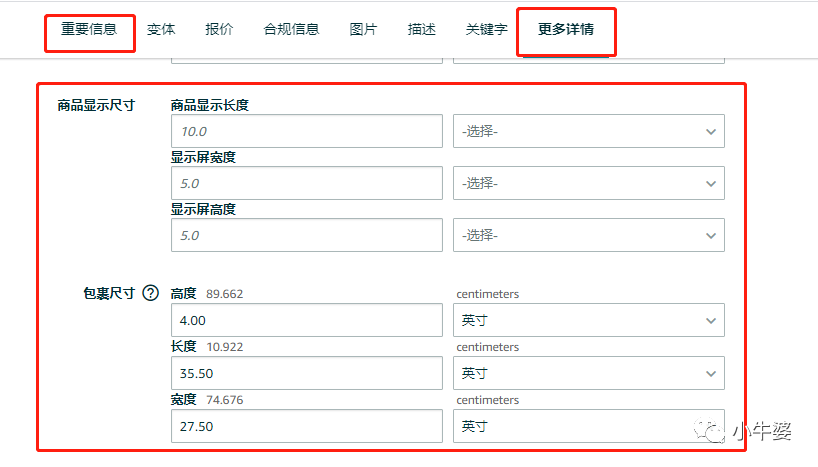
Task: Click the centimeters label above 高度 unit
Action: [x=488, y=294]
